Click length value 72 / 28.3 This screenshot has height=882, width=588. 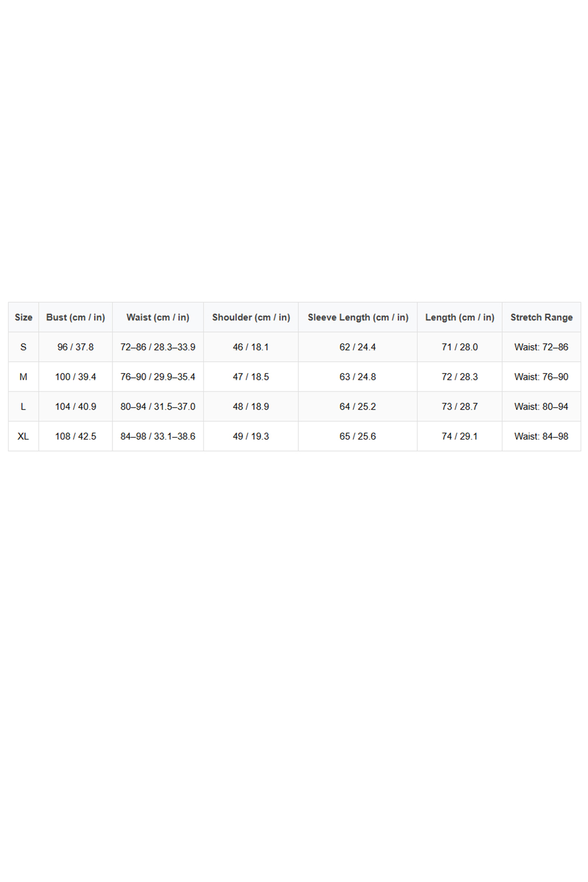[x=459, y=377]
